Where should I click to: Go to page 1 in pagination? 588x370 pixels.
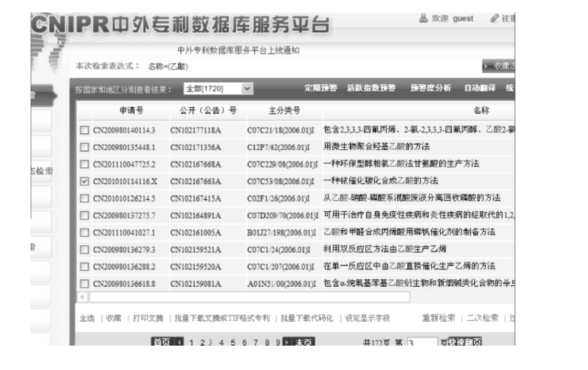click(x=191, y=343)
